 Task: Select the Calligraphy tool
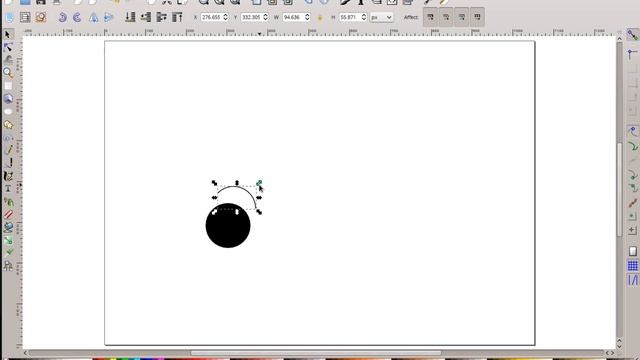[8, 176]
